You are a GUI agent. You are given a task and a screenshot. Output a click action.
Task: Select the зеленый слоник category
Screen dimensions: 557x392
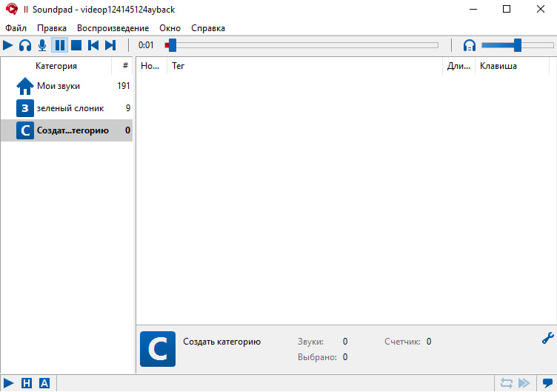tap(67, 108)
